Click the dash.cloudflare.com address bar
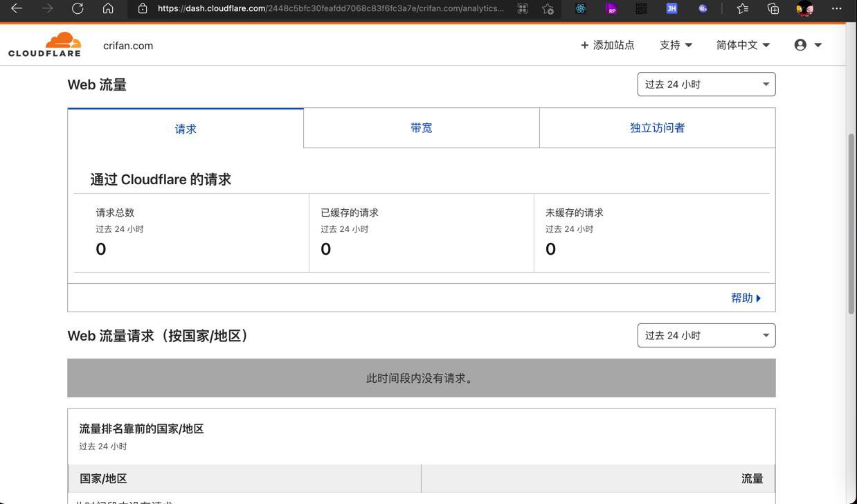This screenshot has width=857, height=504. coord(331,8)
